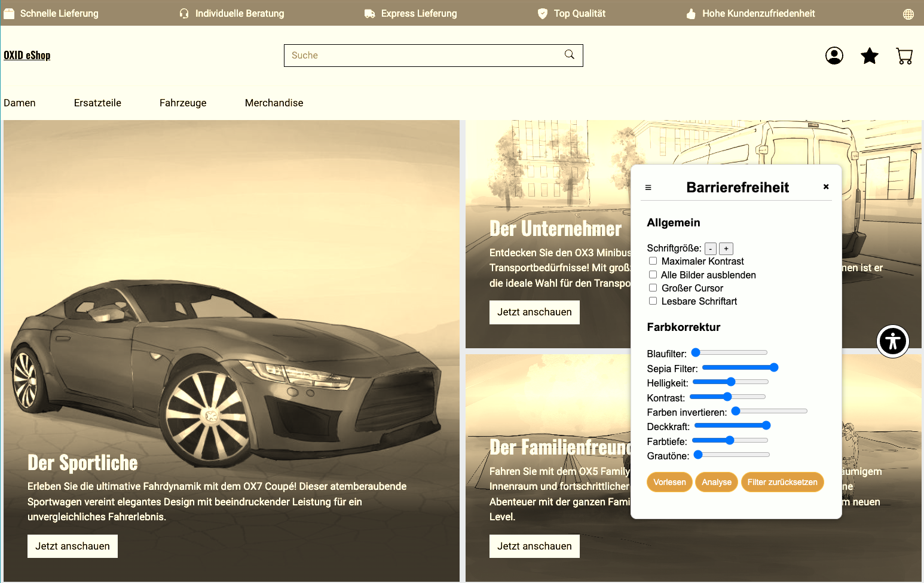
Task: Click the Top Qualität shield icon
Action: point(543,14)
